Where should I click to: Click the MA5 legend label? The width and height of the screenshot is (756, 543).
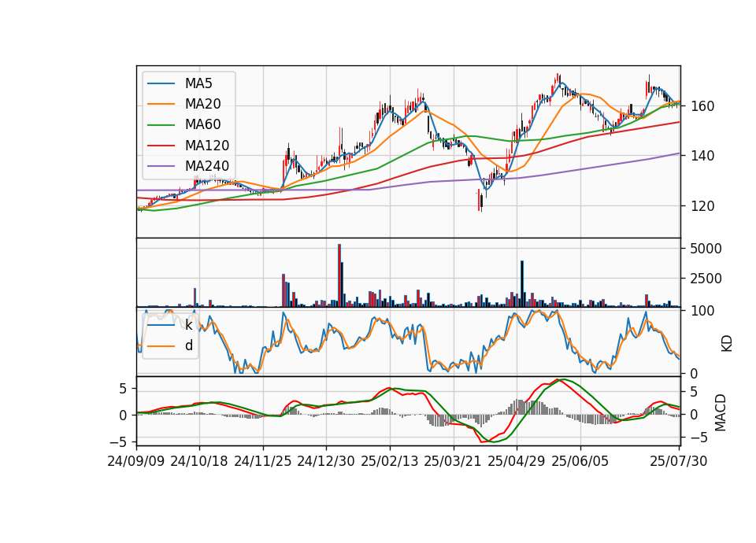[198, 83]
